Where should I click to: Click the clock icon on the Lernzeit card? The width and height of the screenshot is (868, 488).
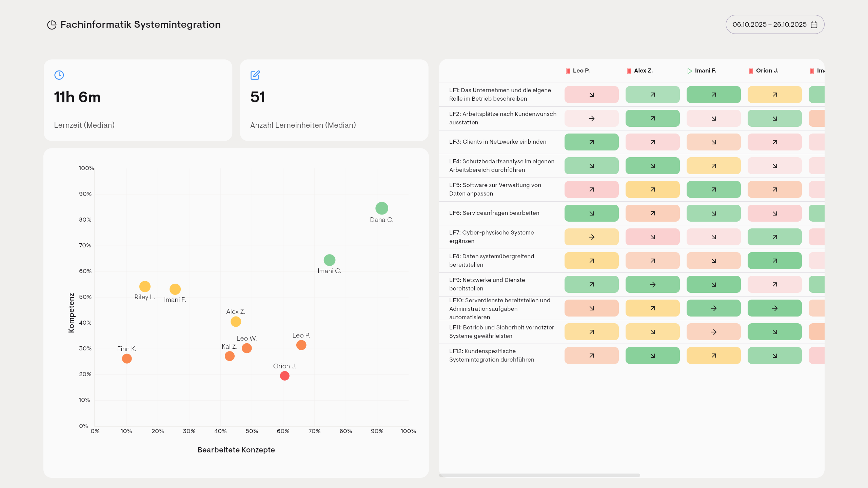coord(59,75)
